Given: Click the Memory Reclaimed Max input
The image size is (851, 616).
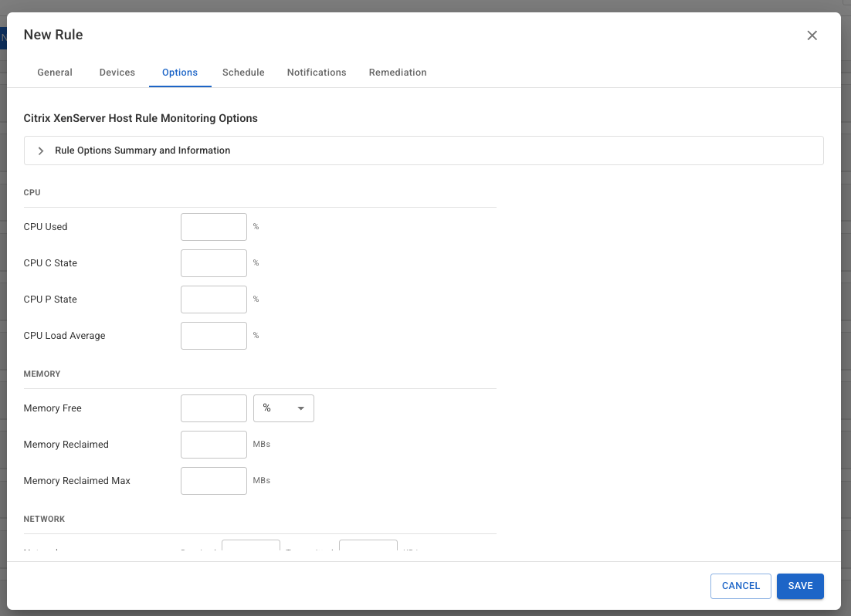Looking at the screenshot, I should pos(214,481).
